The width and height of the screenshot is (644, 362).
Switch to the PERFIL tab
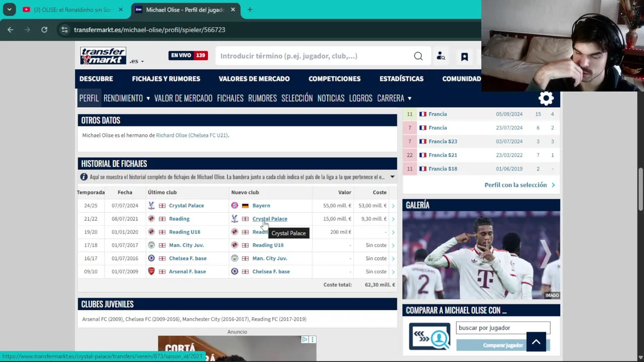(x=89, y=98)
